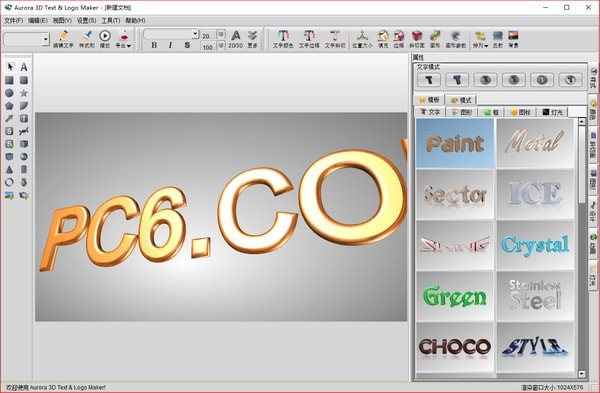
Task: Open the 设置(S) menu
Action: point(86,21)
